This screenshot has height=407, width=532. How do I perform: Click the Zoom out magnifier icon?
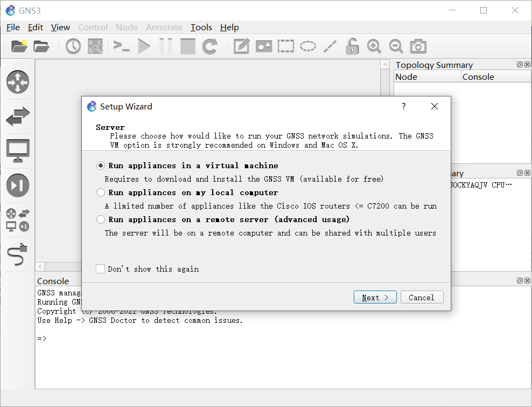[396, 46]
